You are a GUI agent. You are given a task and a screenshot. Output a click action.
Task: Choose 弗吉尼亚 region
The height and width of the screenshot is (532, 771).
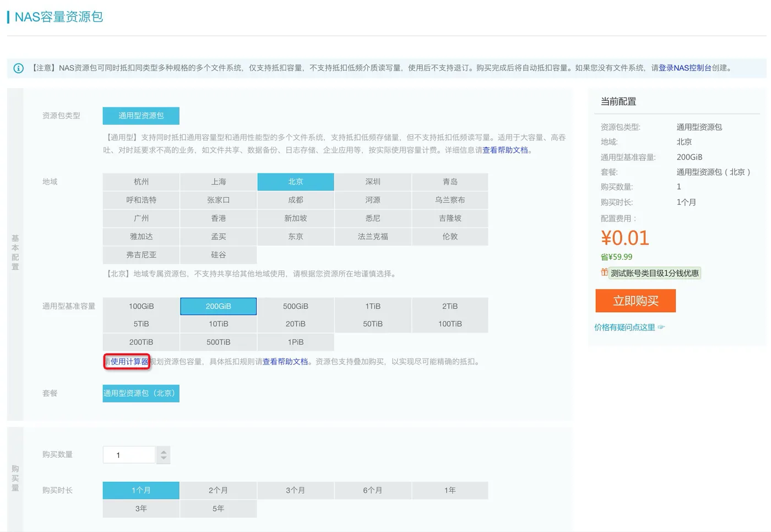pyautogui.click(x=141, y=254)
